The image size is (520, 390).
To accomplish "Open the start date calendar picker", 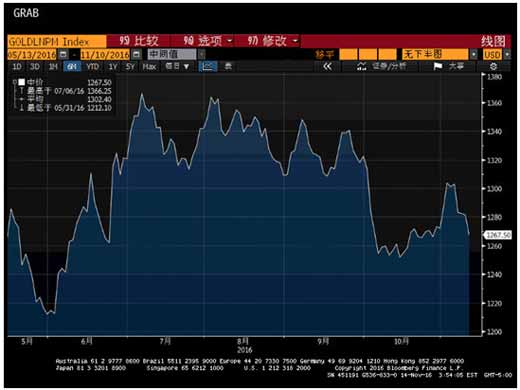I will [x=63, y=54].
